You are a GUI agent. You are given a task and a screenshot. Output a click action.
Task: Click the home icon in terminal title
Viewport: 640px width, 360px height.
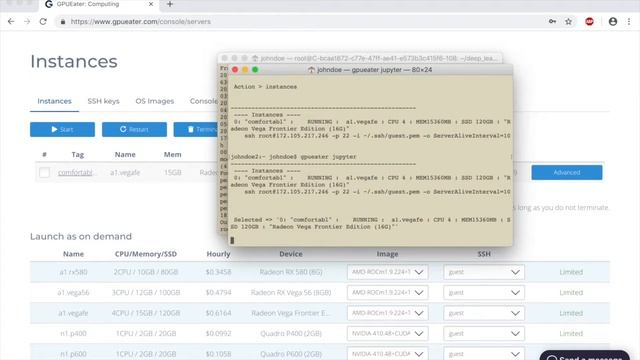pos(311,70)
